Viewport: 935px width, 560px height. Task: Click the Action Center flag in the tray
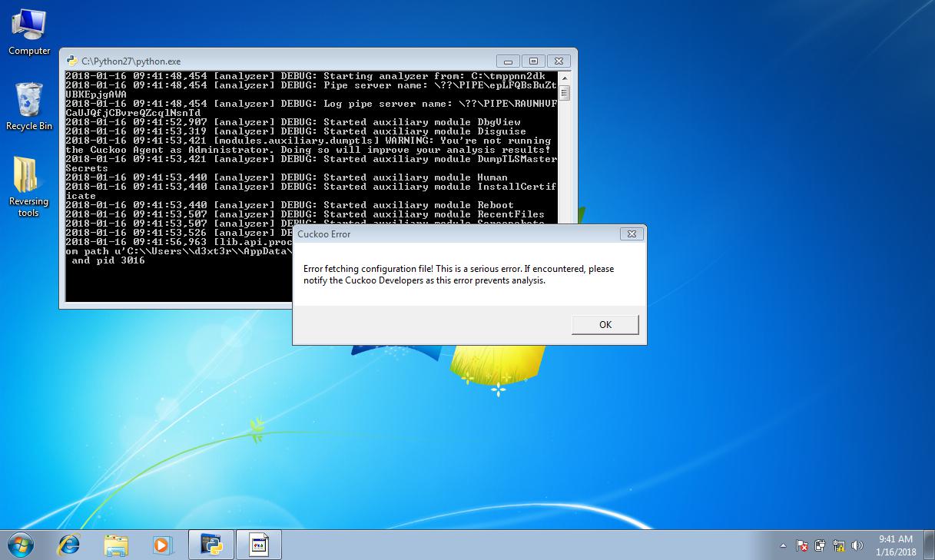[x=801, y=546]
